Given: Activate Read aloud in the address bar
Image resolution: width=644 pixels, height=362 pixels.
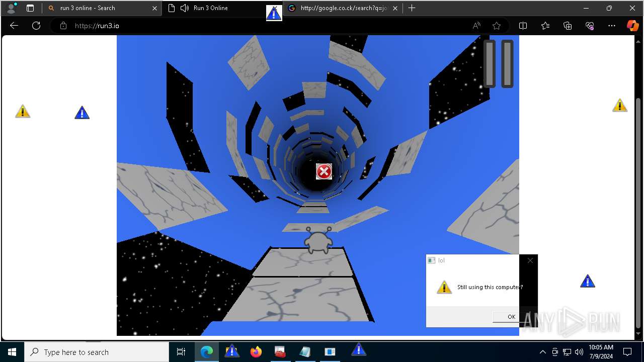Looking at the screenshot, I should (x=476, y=26).
